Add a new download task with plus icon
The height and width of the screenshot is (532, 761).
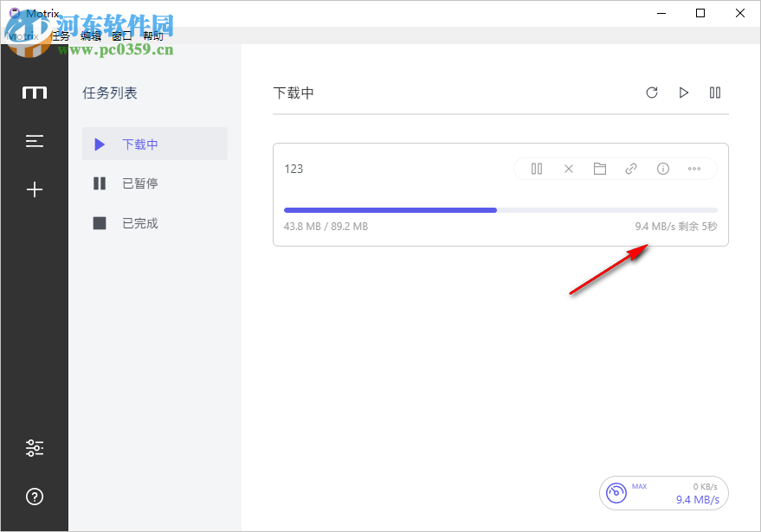[35, 189]
